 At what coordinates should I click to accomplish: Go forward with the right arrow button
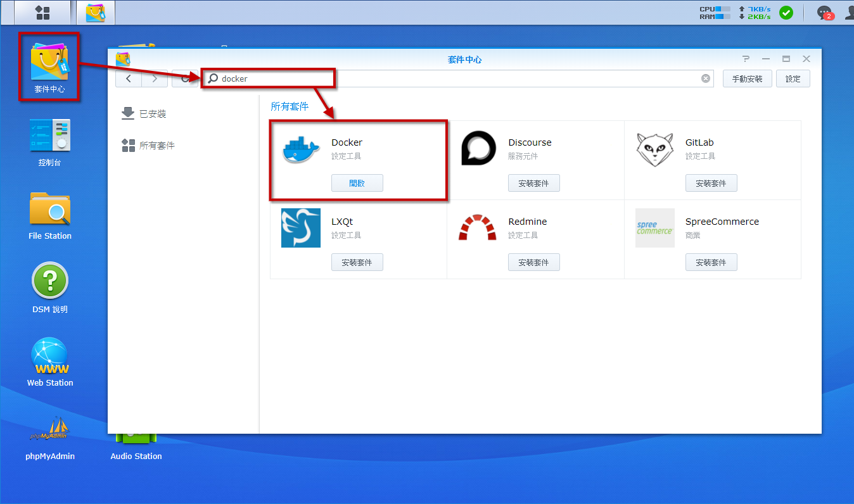click(155, 79)
